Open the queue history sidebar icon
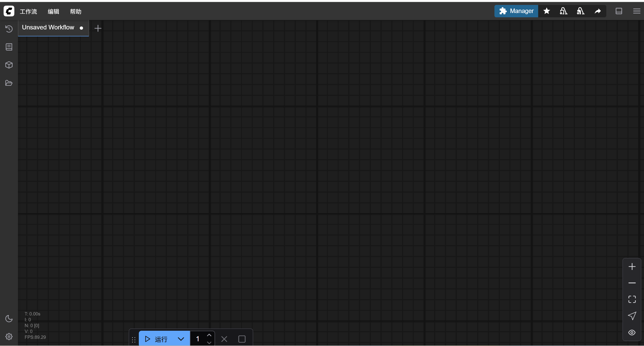The height and width of the screenshot is (346, 644). tap(9, 29)
